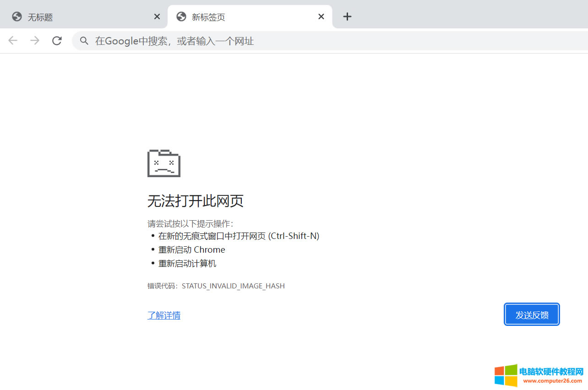Click the error code STATUS_INVALID_IMAGE_HASH text

(x=233, y=286)
